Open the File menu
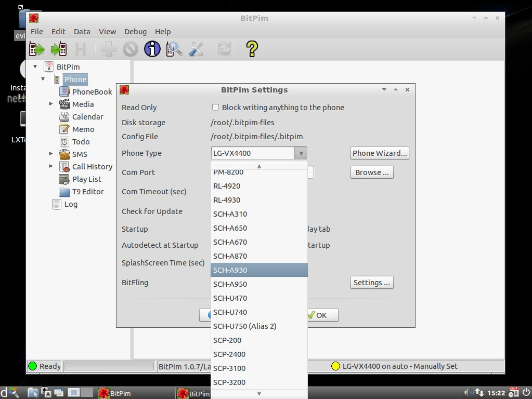The image size is (532, 399). click(36, 32)
